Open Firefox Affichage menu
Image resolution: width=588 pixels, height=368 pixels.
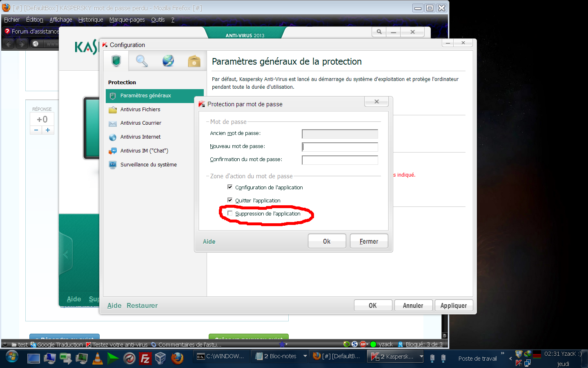(x=61, y=20)
